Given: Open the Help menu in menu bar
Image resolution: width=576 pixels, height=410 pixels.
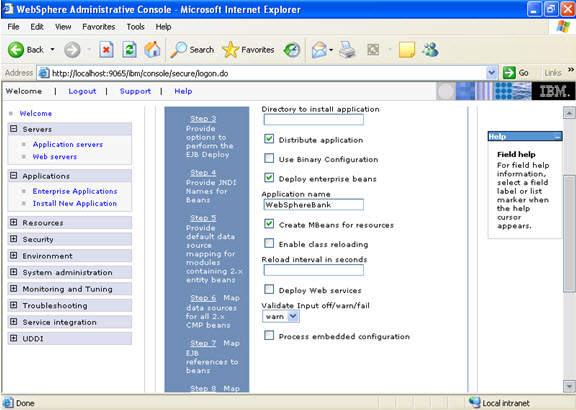Looking at the screenshot, I should (x=163, y=26).
